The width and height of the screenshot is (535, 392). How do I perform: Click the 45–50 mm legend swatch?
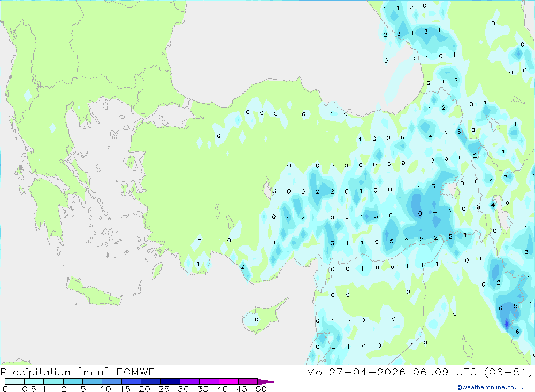[x=248, y=381]
